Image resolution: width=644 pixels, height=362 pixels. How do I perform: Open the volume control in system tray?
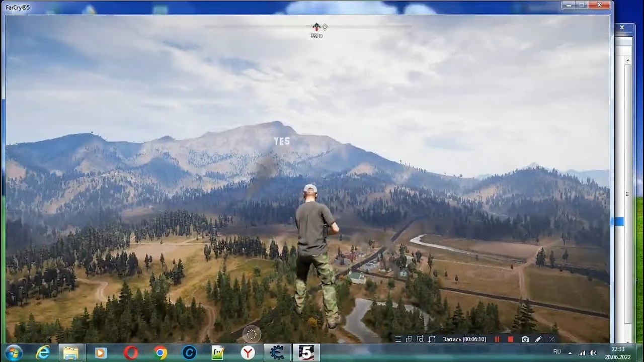coord(593,352)
